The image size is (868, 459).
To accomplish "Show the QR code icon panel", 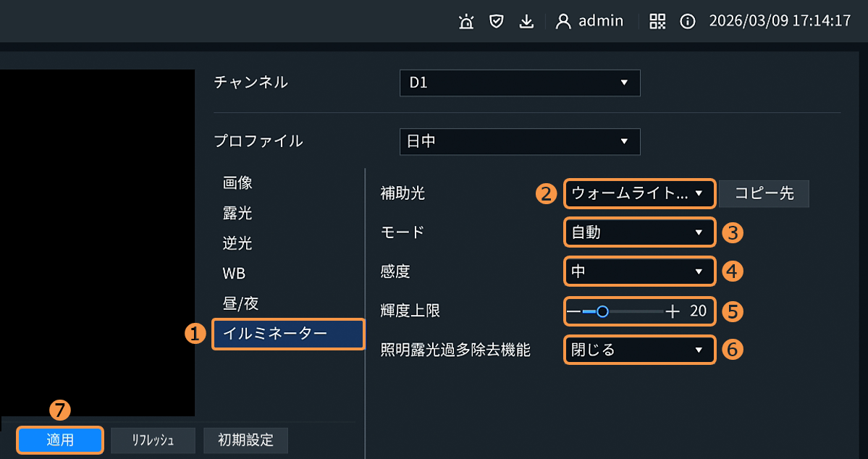I will pyautogui.click(x=657, y=22).
